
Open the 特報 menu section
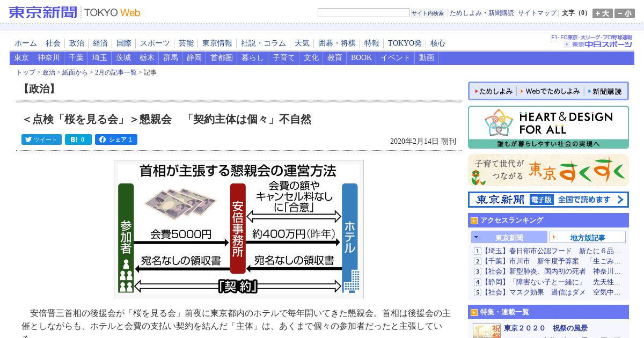coord(372,43)
